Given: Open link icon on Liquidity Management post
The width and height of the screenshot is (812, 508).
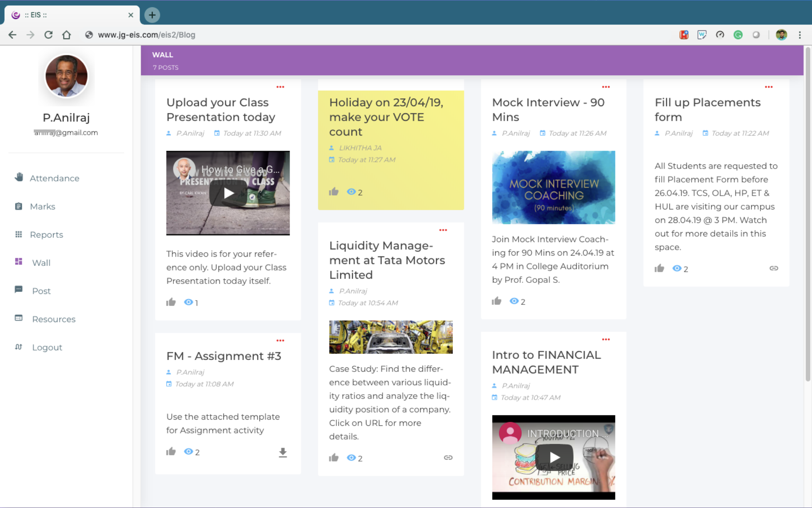Looking at the screenshot, I should [448, 457].
